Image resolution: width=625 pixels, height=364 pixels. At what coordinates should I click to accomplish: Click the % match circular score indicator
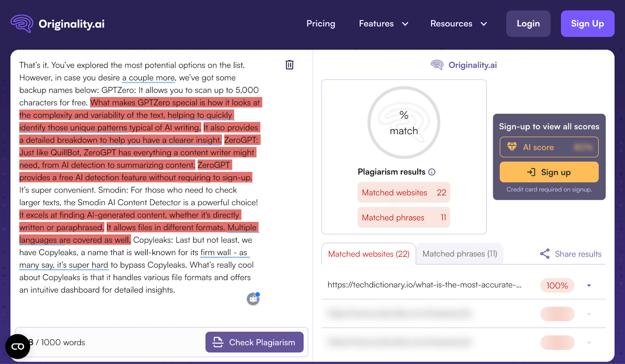pos(404,123)
